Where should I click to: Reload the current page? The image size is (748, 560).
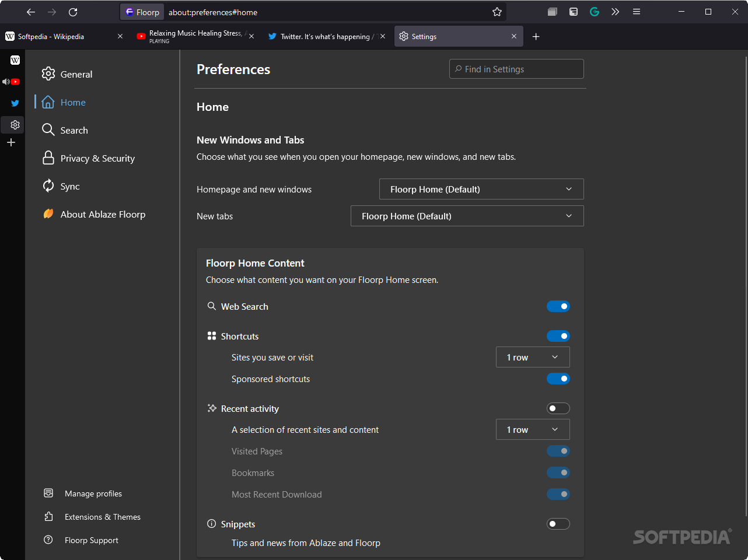(73, 12)
